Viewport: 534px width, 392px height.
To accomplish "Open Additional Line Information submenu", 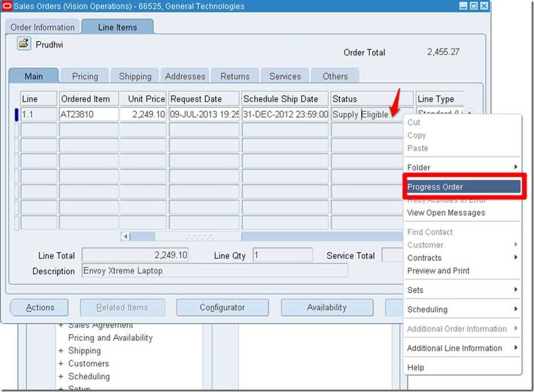I will click(x=463, y=348).
